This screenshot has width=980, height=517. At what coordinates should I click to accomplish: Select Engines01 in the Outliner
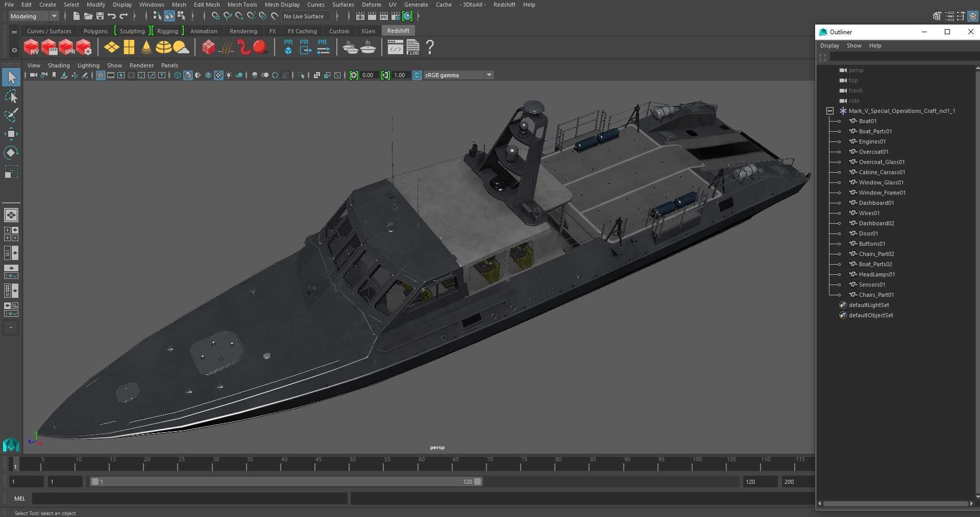tap(872, 142)
